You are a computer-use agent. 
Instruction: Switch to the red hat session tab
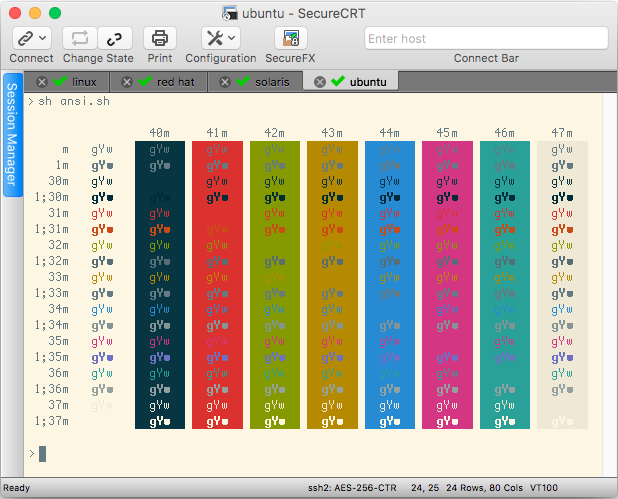click(x=159, y=82)
